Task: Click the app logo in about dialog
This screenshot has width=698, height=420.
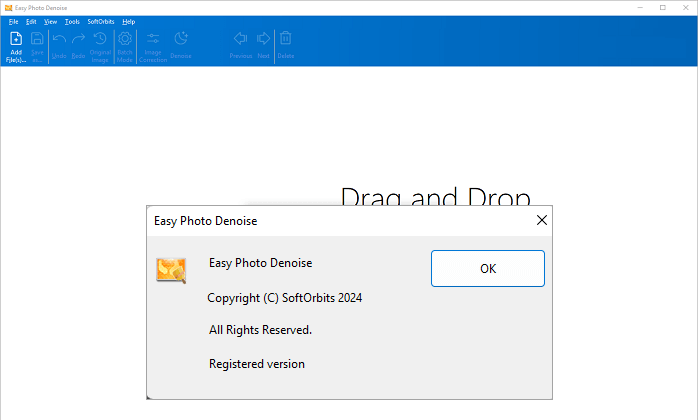Action: click(x=171, y=269)
